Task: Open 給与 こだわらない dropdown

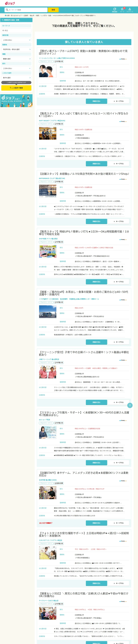Action: [16, 68]
